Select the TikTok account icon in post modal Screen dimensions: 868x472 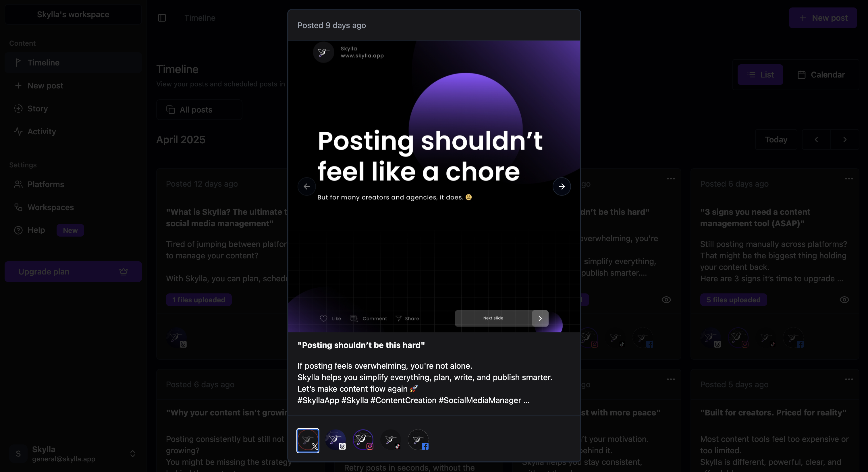point(391,440)
